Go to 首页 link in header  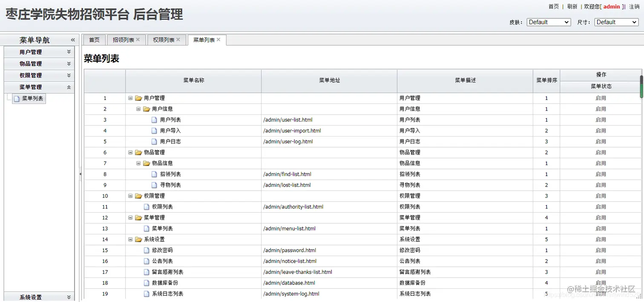[554, 6]
